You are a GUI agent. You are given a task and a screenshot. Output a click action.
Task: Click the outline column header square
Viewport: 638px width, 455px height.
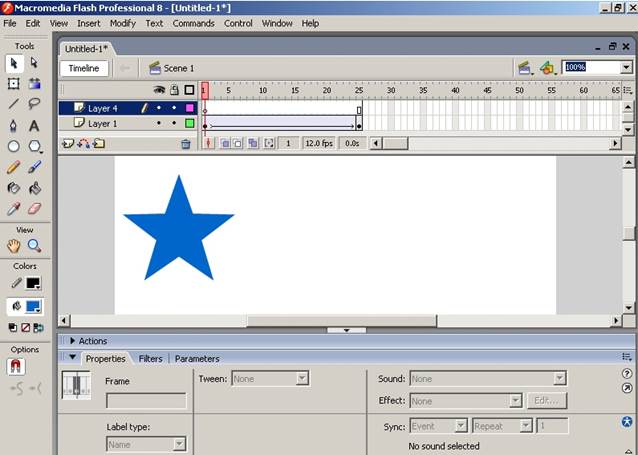pyautogui.click(x=190, y=90)
